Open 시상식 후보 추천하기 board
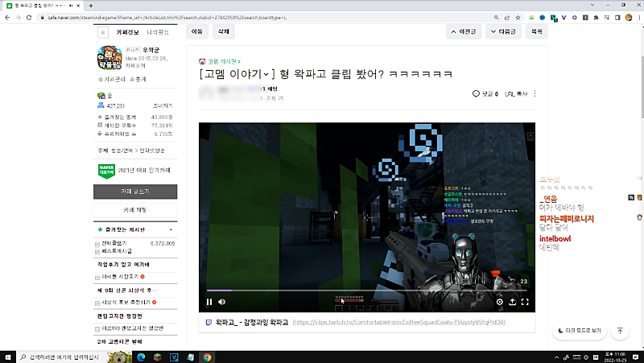The height and width of the screenshot is (363, 644). click(126, 303)
